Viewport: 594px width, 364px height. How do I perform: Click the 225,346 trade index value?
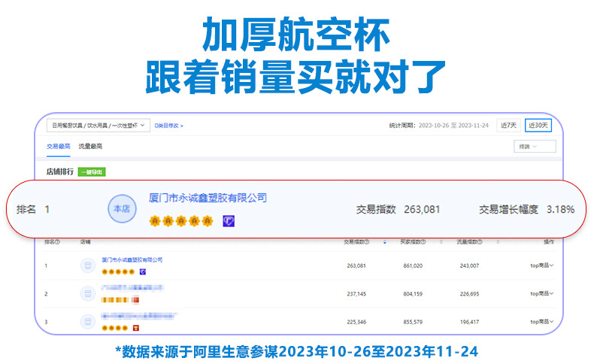click(x=356, y=322)
